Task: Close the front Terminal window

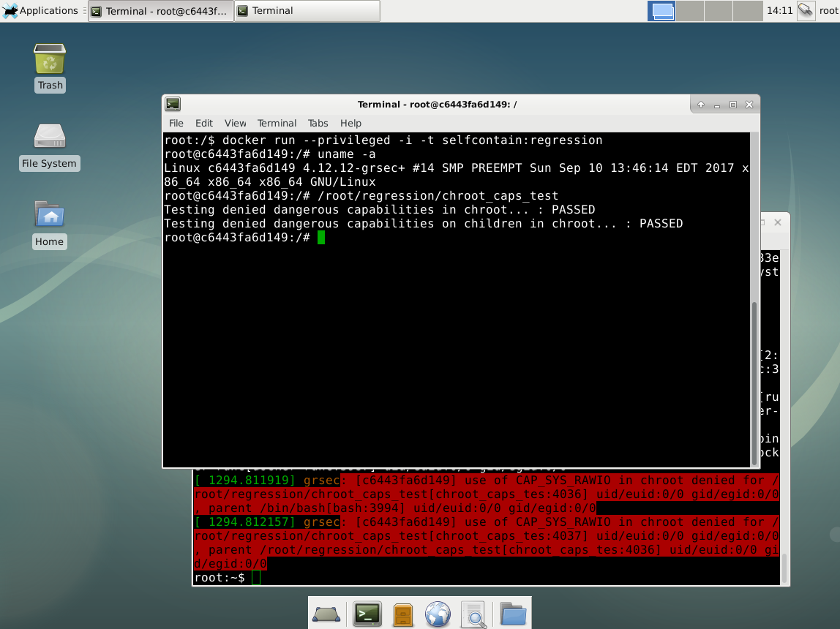Action: (749, 105)
